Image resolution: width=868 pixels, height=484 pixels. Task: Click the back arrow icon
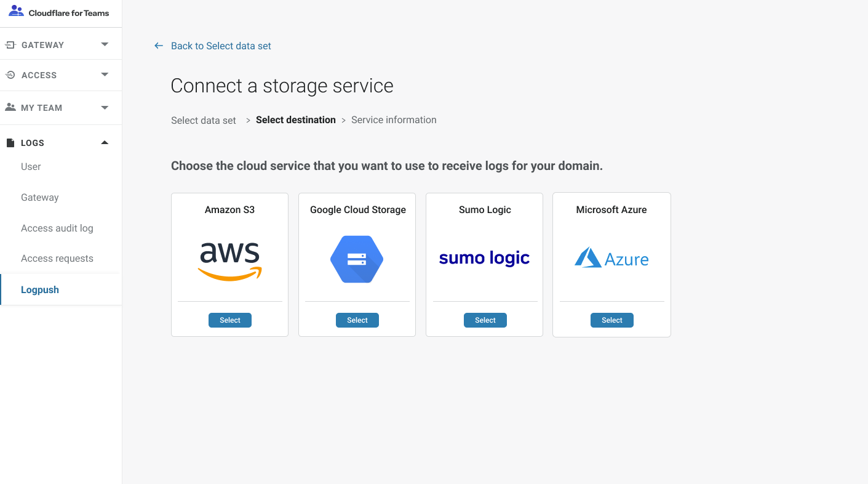[159, 46]
